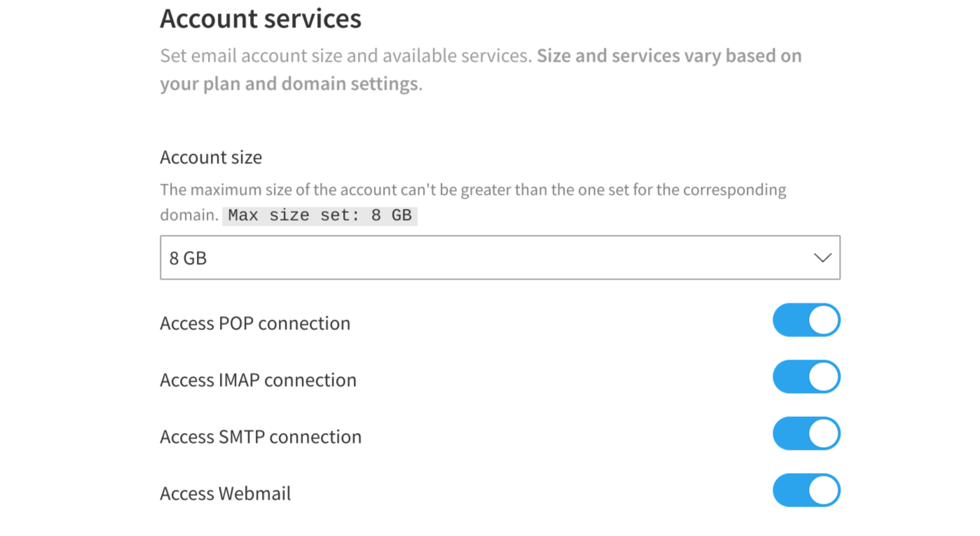Screen dimensions: 980x536
Task: Click the 'Max size set: 8 GB' badge
Action: point(319,215)
